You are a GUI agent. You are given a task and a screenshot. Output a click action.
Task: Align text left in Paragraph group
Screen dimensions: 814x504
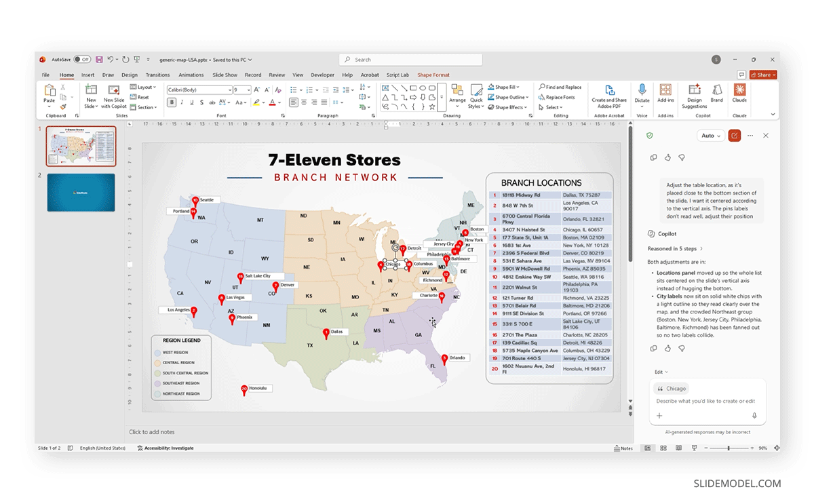coord(293,102)
